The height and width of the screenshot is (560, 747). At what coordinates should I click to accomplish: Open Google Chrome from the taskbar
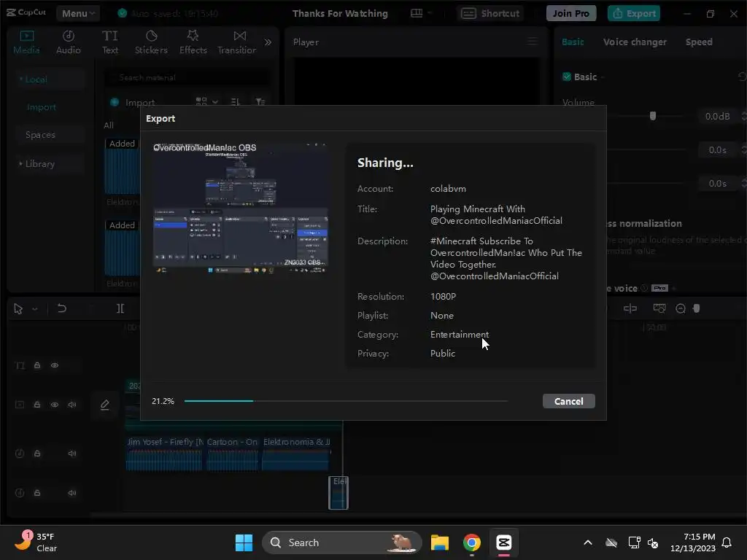point(472,542)
